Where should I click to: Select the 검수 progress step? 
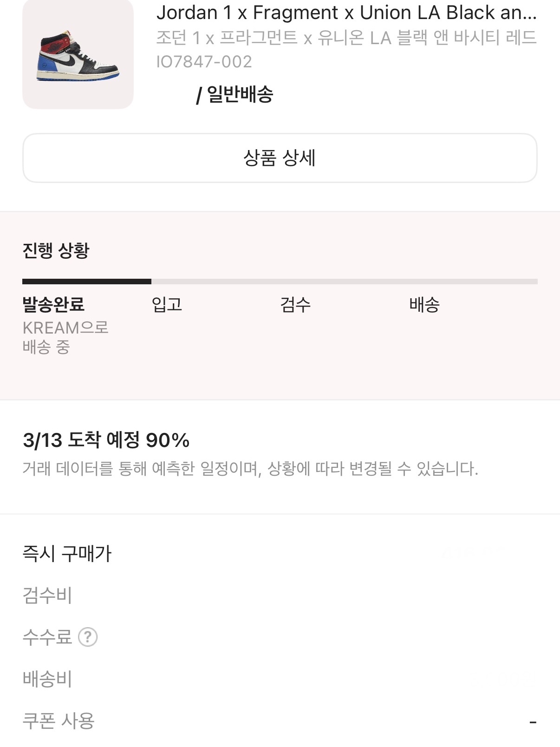coord(295,305)
